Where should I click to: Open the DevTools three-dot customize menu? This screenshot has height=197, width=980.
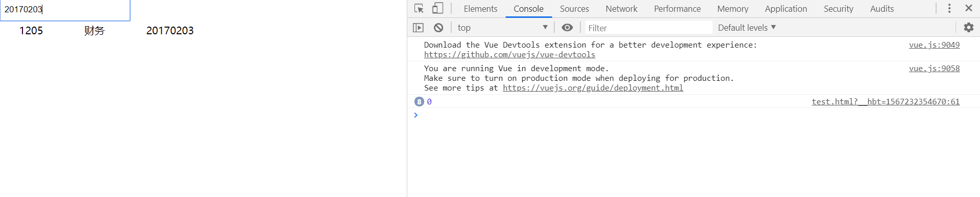[949, 9]
